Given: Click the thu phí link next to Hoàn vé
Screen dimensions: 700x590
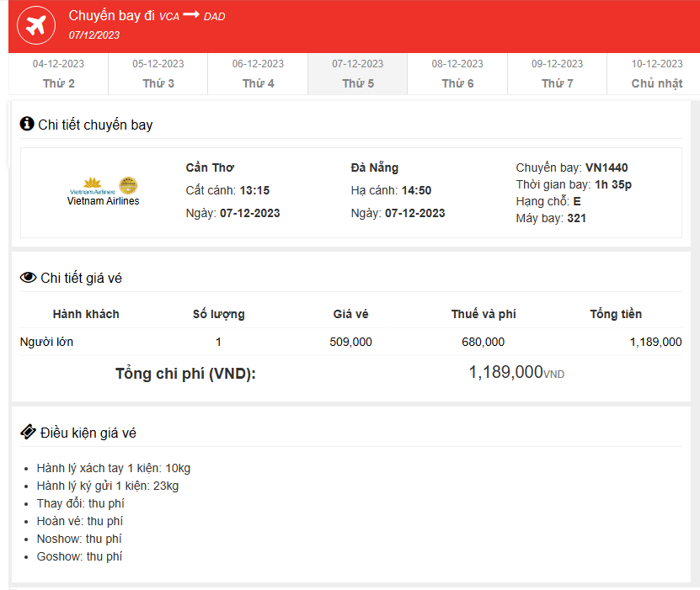Looking at the screenshot, I should coord(107,521).
